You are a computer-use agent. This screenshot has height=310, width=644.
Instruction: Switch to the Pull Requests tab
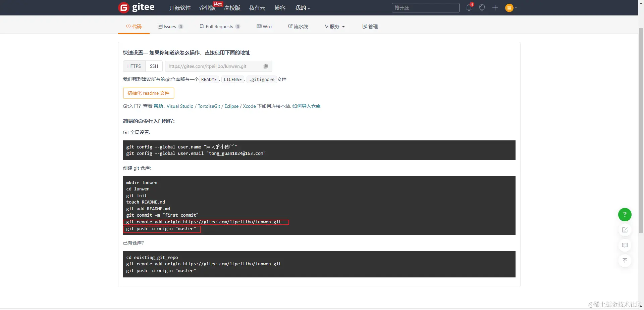coord(220,27)
